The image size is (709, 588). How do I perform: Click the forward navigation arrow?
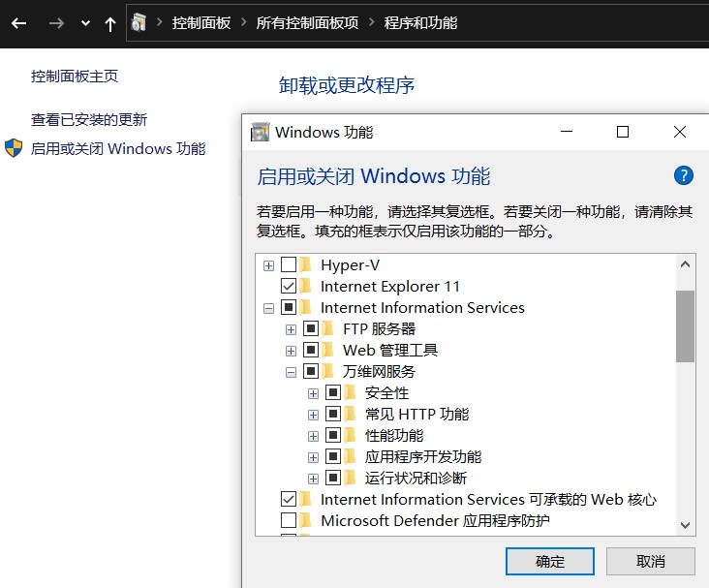56,23
